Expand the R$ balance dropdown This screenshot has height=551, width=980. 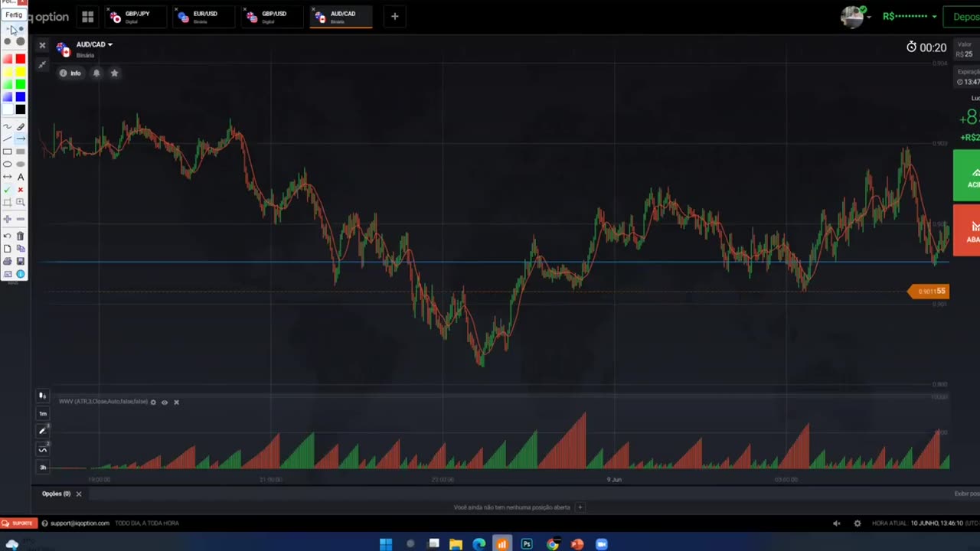tap(910, 16)
